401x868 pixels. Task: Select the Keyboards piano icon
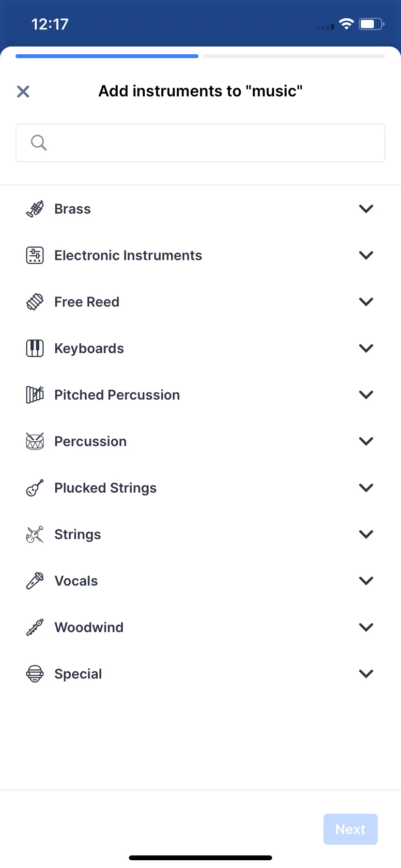(x=35, y=348)
